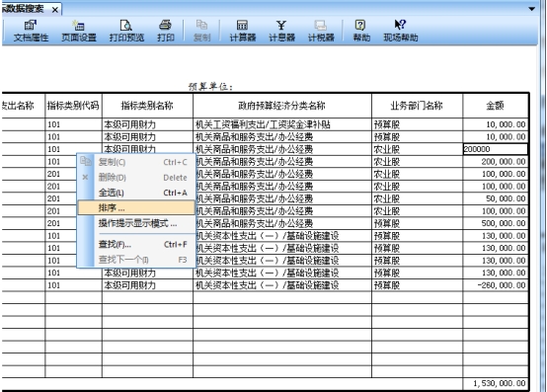Choose 查找下一个 in the context menu
This screenshot has height=392, width=547.
(136, 260)
